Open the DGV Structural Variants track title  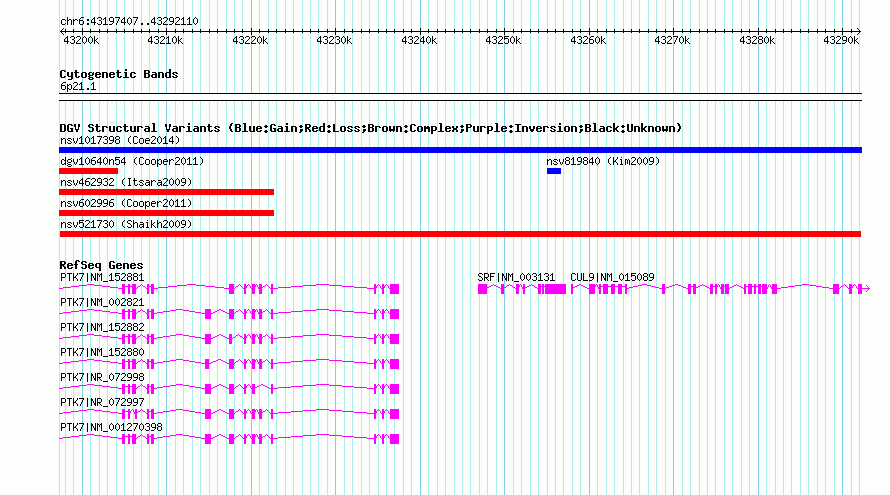pos(371,128)
